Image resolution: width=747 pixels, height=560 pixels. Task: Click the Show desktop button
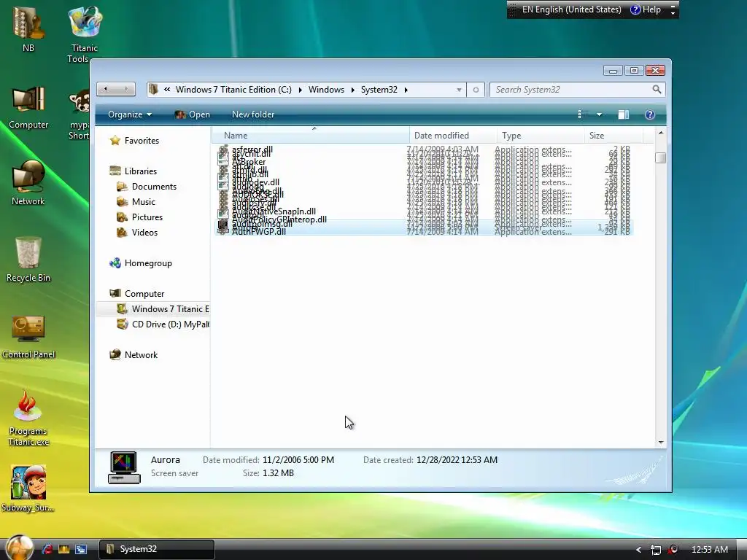742,550
